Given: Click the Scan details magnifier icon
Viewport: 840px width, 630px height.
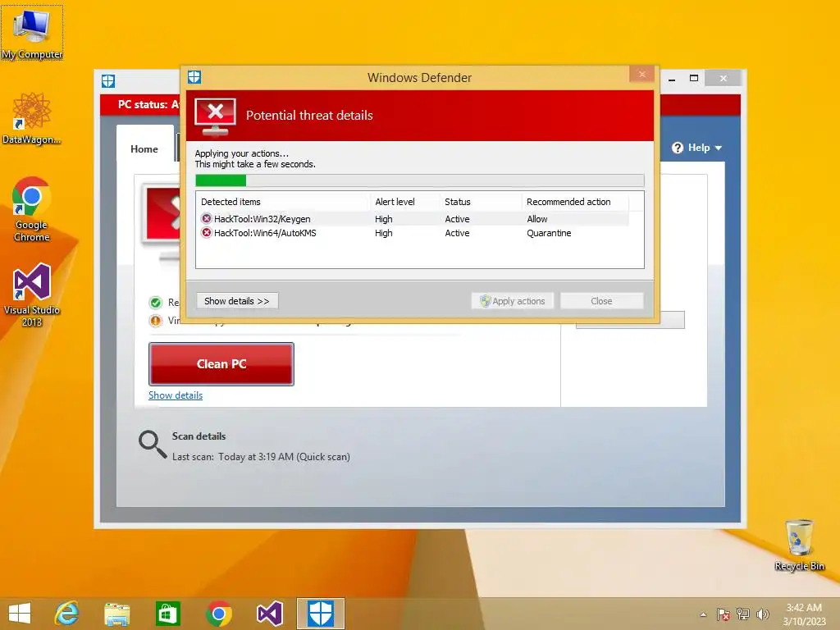Looking at the screenshot, I should [x=153, y=445].
